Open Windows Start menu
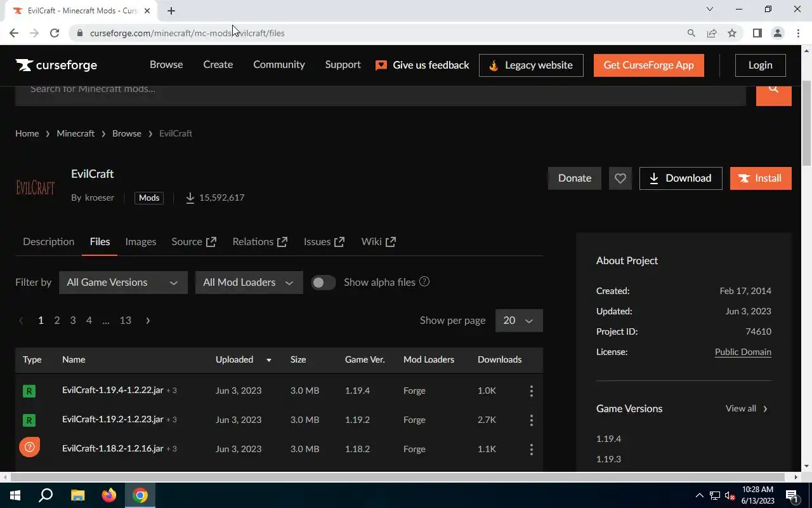This screenshot has width=812, height=508. click(x=15, y=495)
